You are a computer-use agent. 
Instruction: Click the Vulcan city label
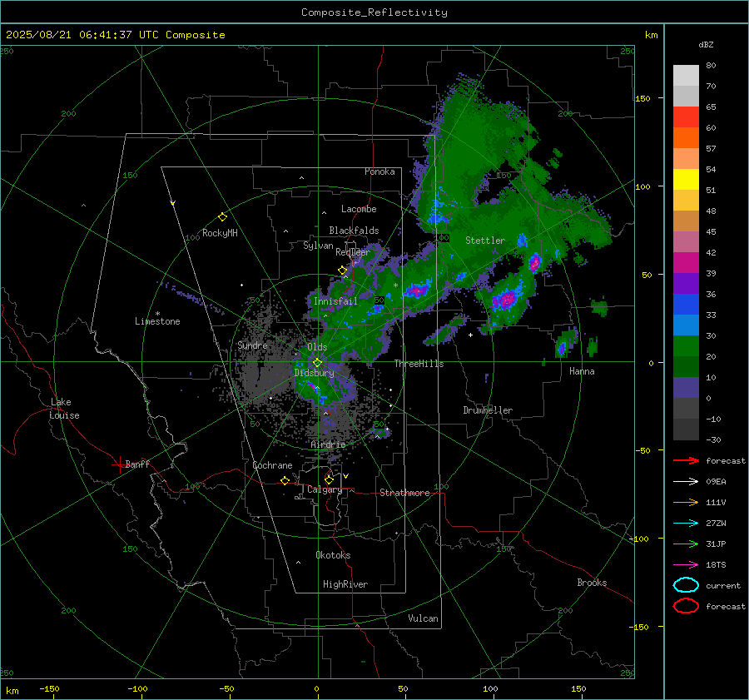423,618
